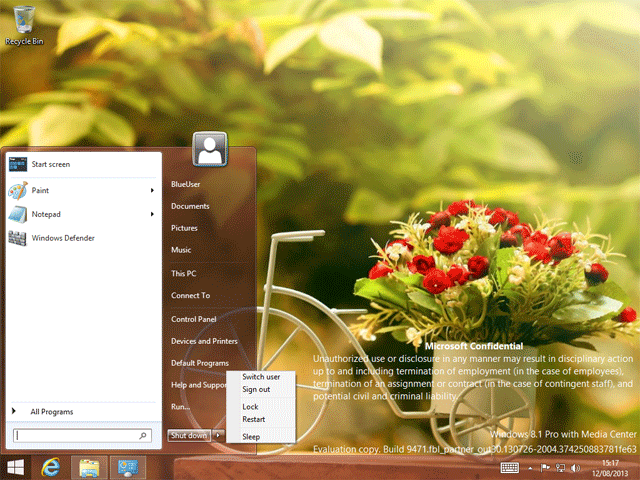Click the arrow beside Shut down

219,435
